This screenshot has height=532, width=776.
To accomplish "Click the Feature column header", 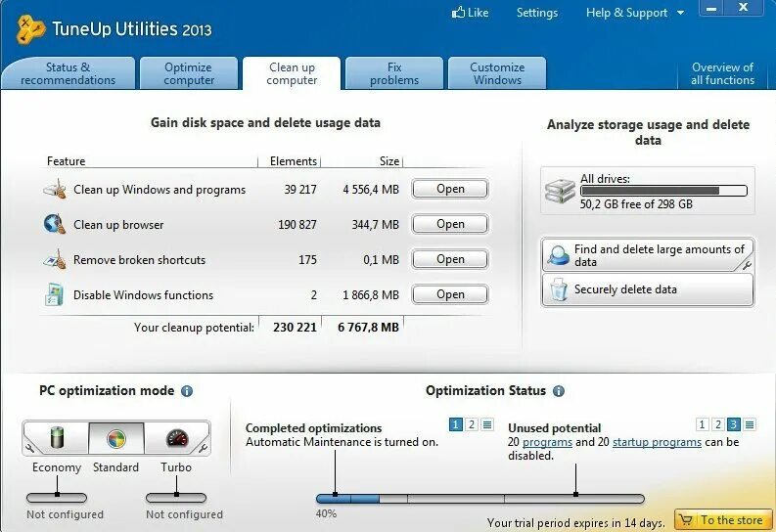I will [x=66, y=161].
